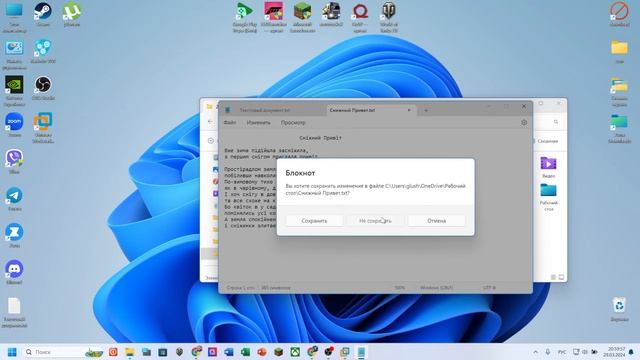Click Windows (CRLF) in Notepad status bar
640x360 pixels.
click(436, 288)
